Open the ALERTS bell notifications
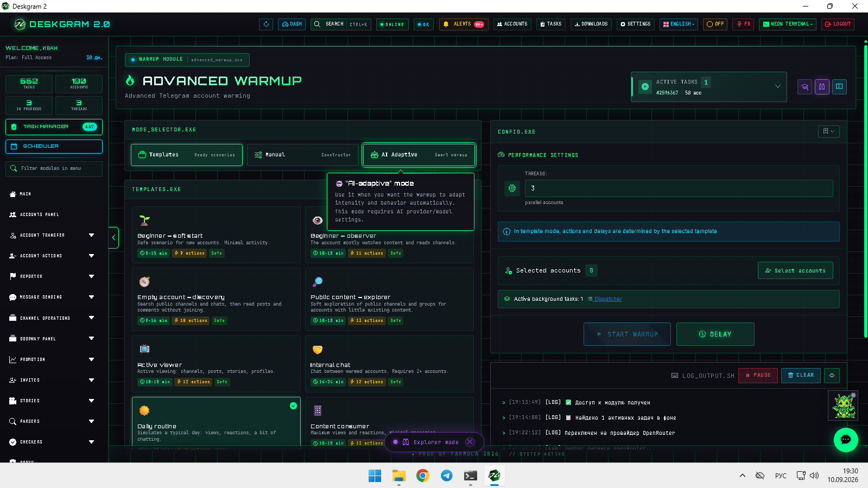 point(464,24)
